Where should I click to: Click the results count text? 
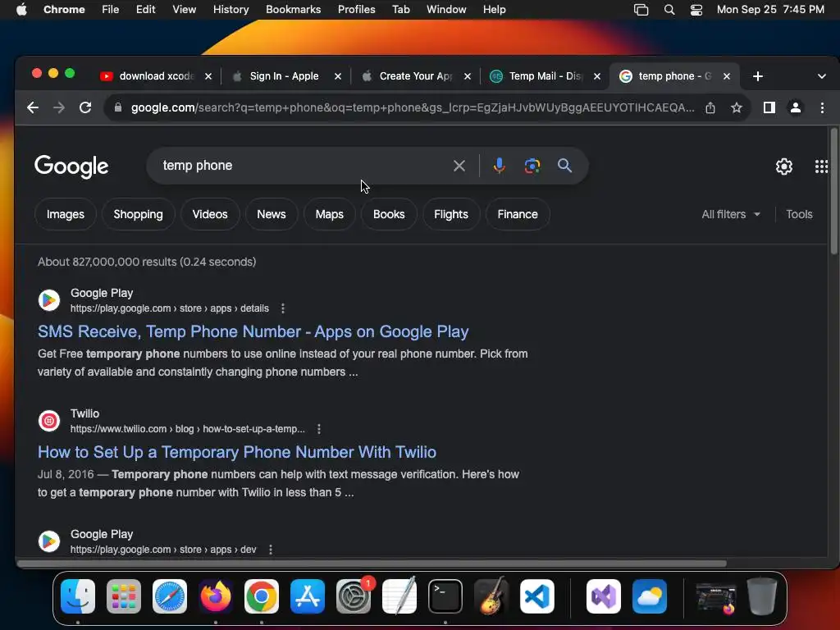(147, 262)
